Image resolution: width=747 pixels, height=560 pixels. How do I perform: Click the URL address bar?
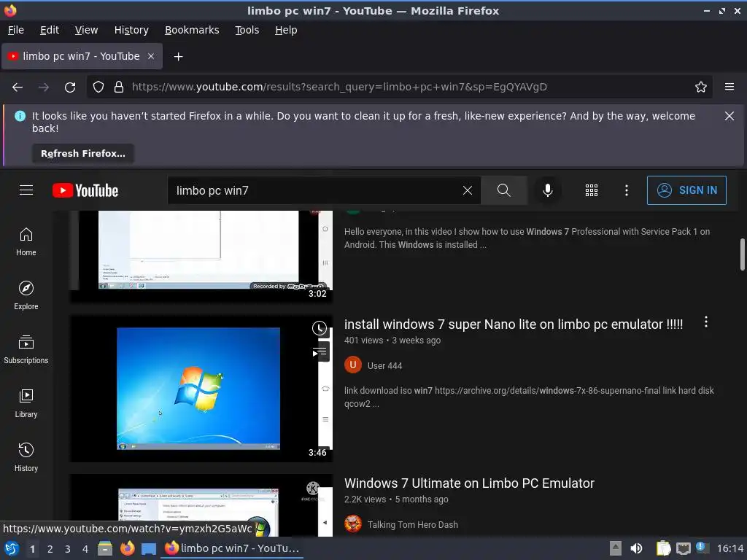[x=400, y=87]
